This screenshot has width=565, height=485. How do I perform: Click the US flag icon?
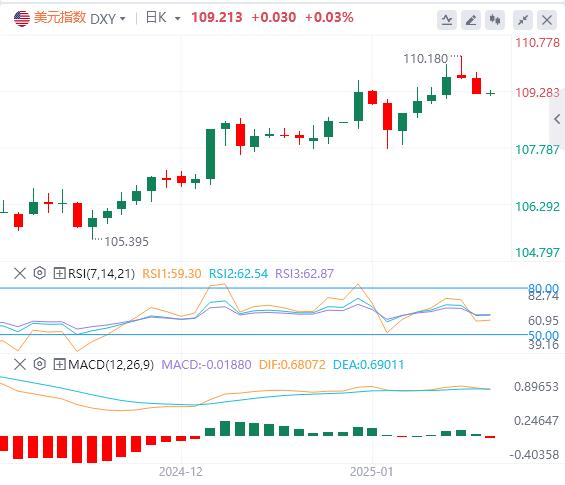[x=22, y=18]
